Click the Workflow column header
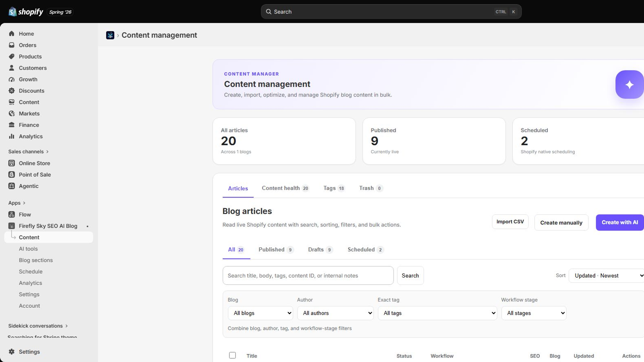 pyautogui.click(x=442, y=356)
